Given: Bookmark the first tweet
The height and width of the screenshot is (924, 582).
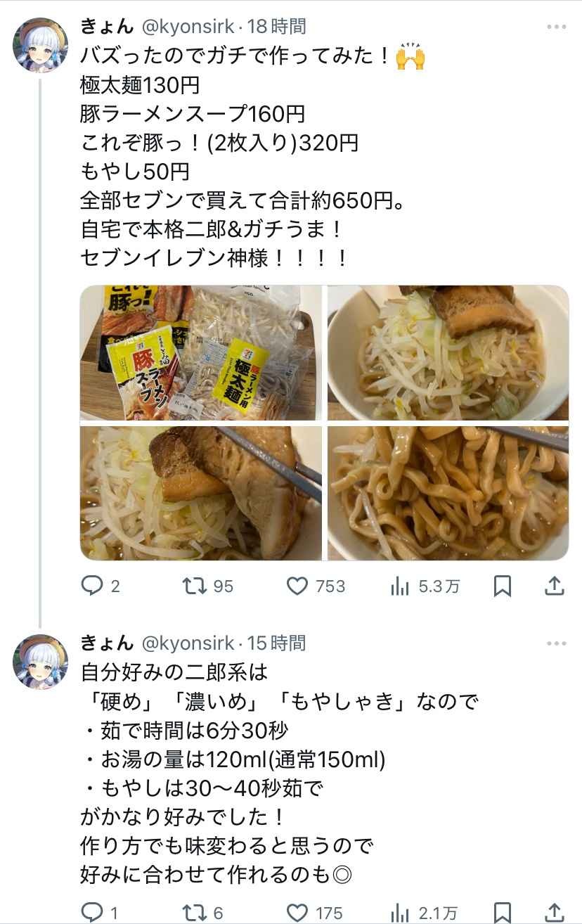Looking at the screenshot, I should (502, 586).
